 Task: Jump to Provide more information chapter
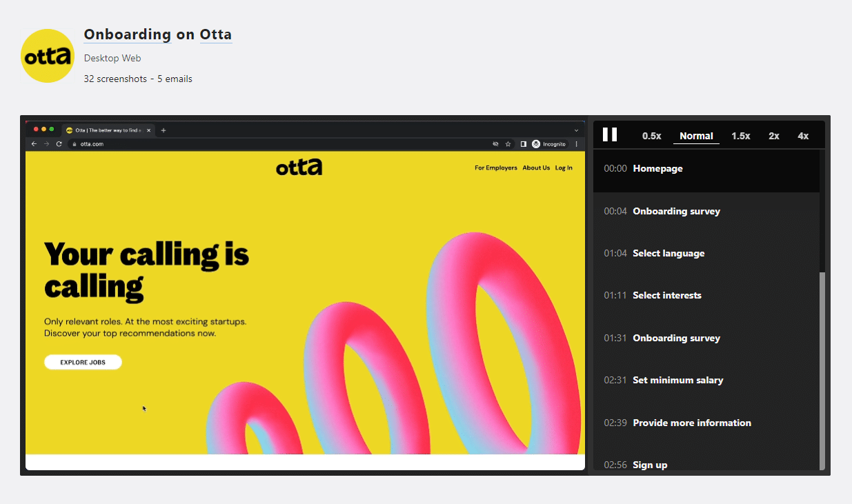click(706, 423)
